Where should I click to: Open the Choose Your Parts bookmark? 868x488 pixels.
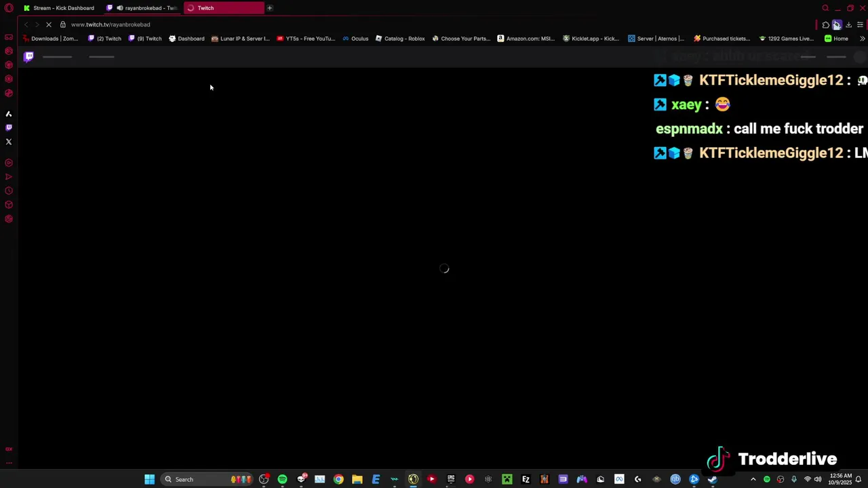(461, 39)
